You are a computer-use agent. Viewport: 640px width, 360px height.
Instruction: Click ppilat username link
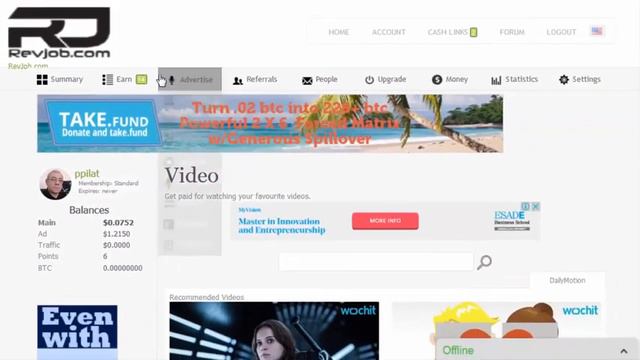87,173
